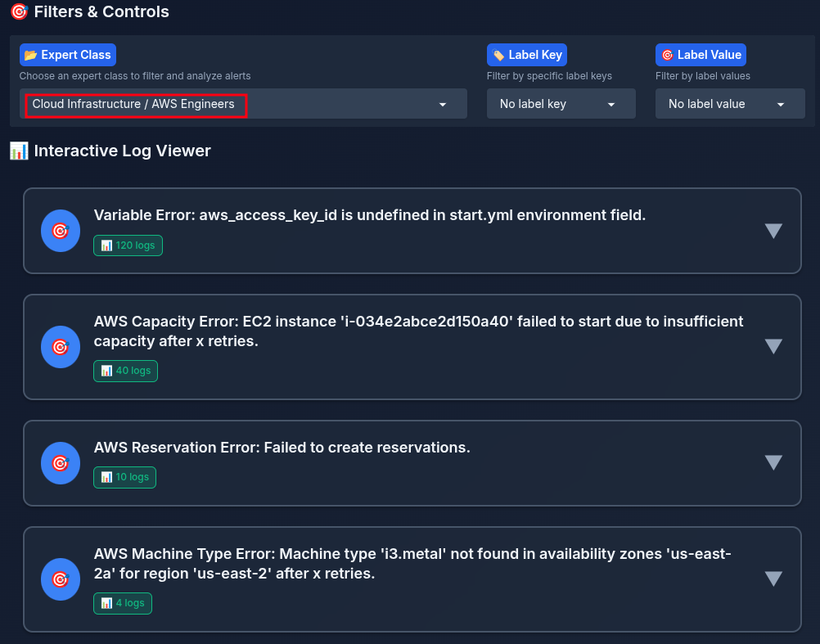Screen dimensions: 820x644
Task: Click the target icon beside AWS Capacity Error
Action: click(61, 347)
